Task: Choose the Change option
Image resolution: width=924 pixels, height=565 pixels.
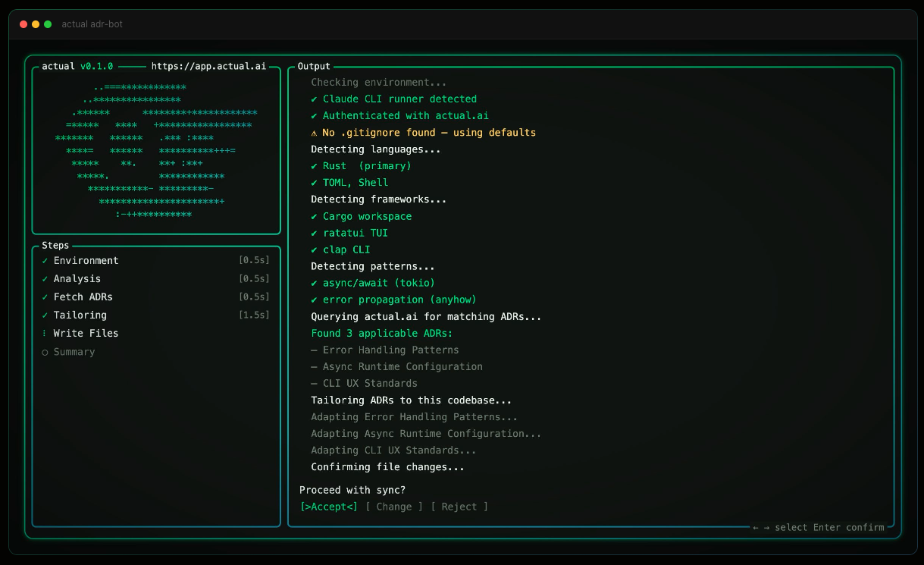Action: (x=394, y=507)
